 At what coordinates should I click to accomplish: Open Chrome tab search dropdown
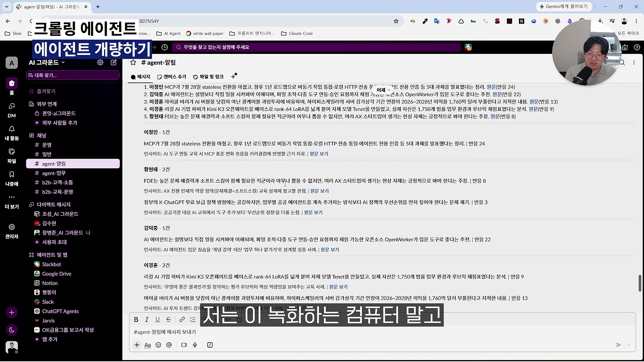7,7
